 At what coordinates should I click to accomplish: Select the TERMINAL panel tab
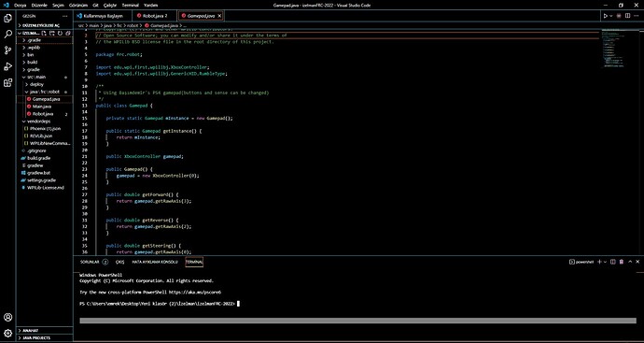click(x=194, y=262)
